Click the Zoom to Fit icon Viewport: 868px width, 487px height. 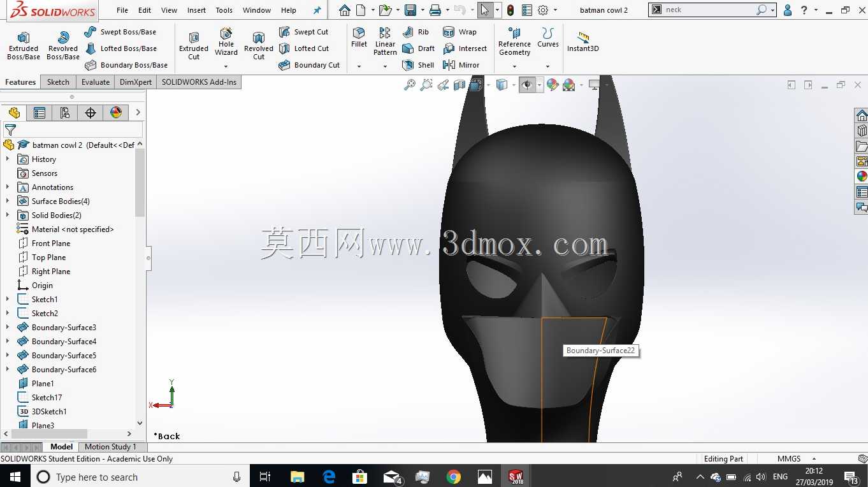pyautogui.click(x=410, y=85)
